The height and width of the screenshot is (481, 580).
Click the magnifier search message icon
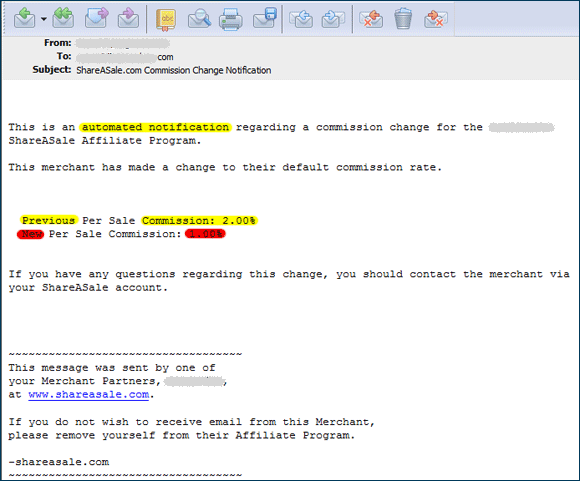pos(199,18)
